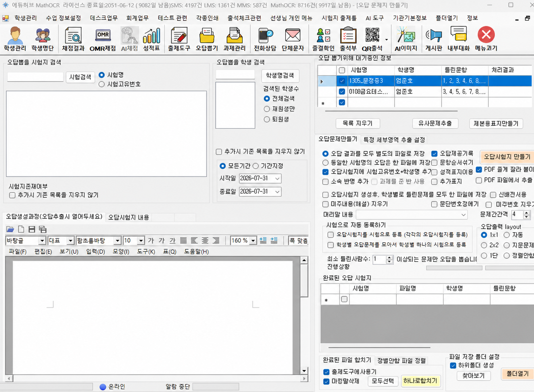Open the 대표 dropdown in editor
The image size is (534, 392).
[x=70, y=241]
